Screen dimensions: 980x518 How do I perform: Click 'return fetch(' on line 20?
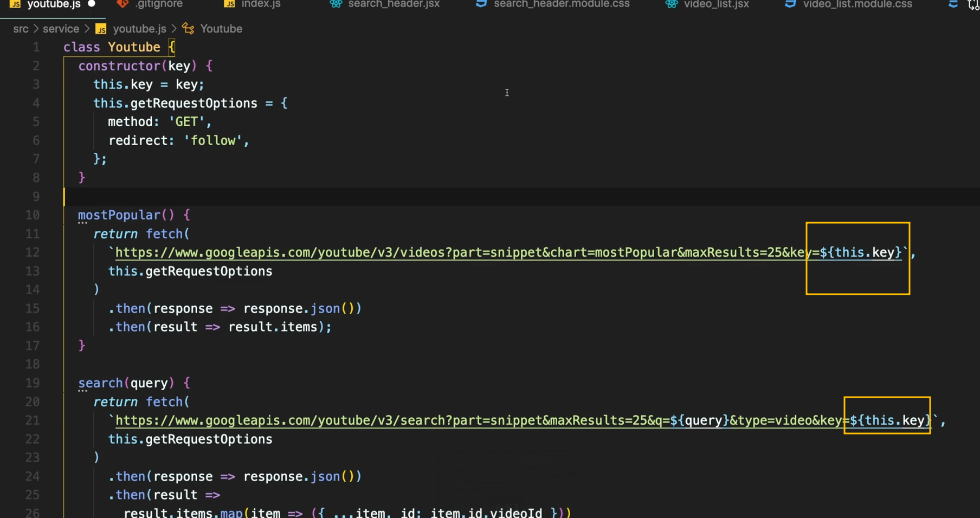(x=141, y=402)
